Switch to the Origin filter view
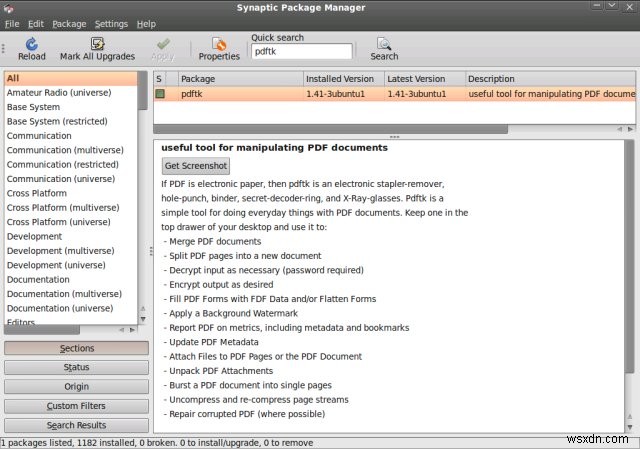Image resolution: width=640 pixels, height=449 pixels. [76, 387]
